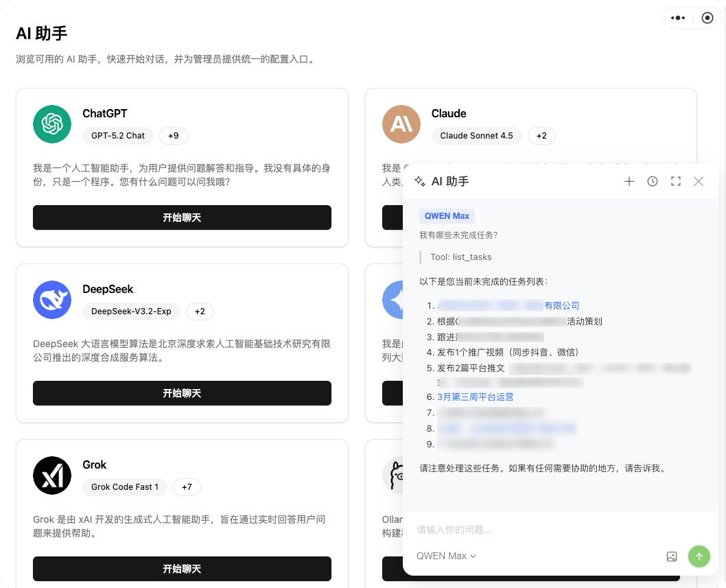This screenshot has width=726, height=588.
Task: Send message with green arrow button
Action: (699, 556)
